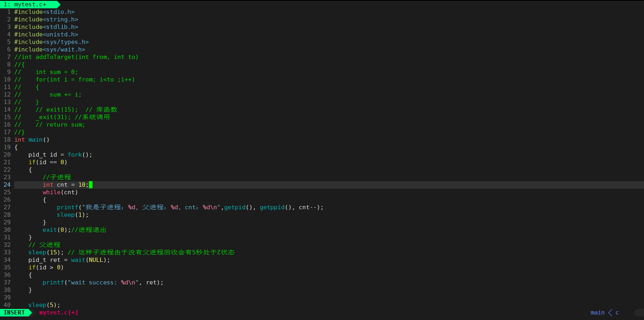Image resolution: width=644 pixels, height=320 pixels.
Task: Click the //进程退出 comment
Action: (x=89, y=230)
